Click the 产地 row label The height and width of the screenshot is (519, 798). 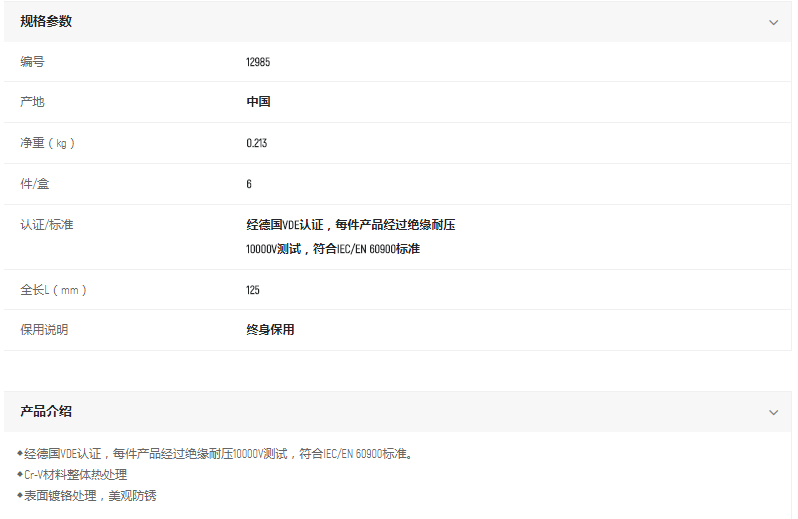coord(32,102)
